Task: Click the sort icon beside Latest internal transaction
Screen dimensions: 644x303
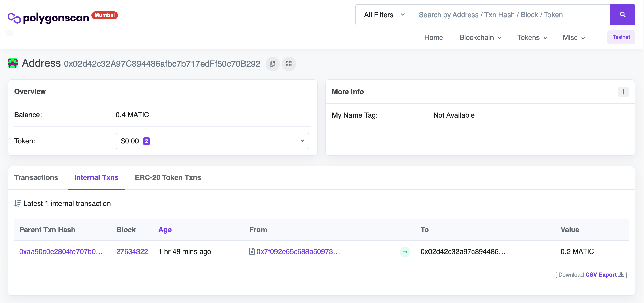Action: (x=18, y=204)
